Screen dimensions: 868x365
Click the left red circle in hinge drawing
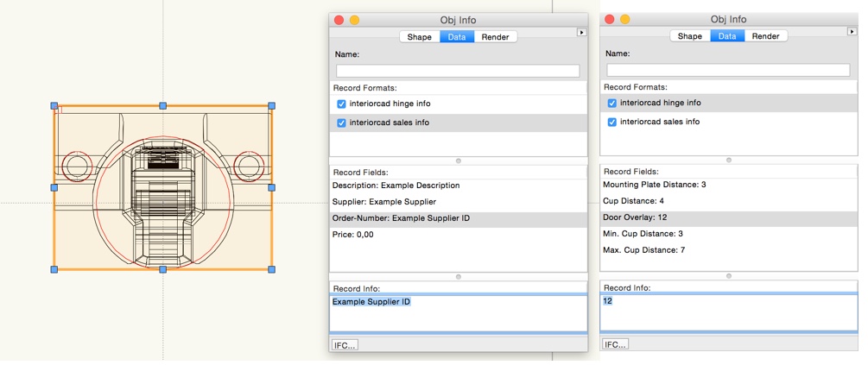(77, 167)
